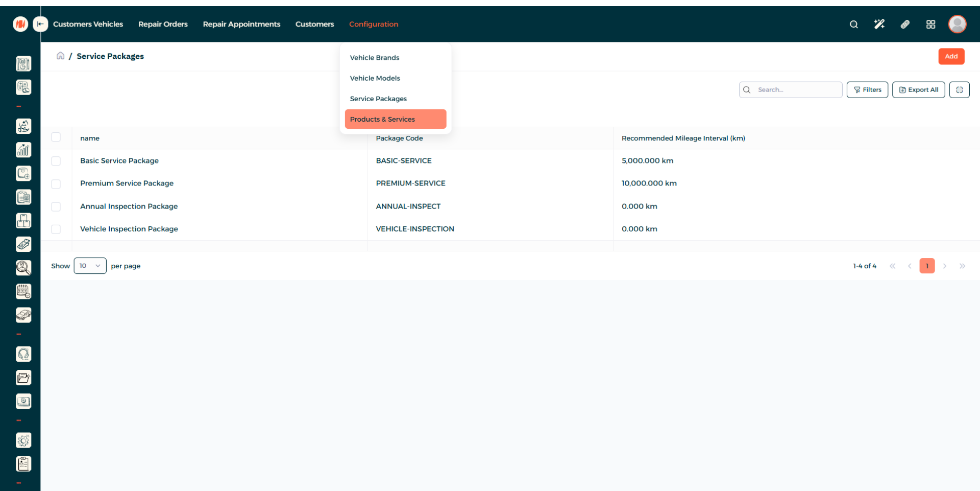Screen dimensions: 980x491
Task: Open the headset support icon in sidebar
Action: (x=23, y=354)
